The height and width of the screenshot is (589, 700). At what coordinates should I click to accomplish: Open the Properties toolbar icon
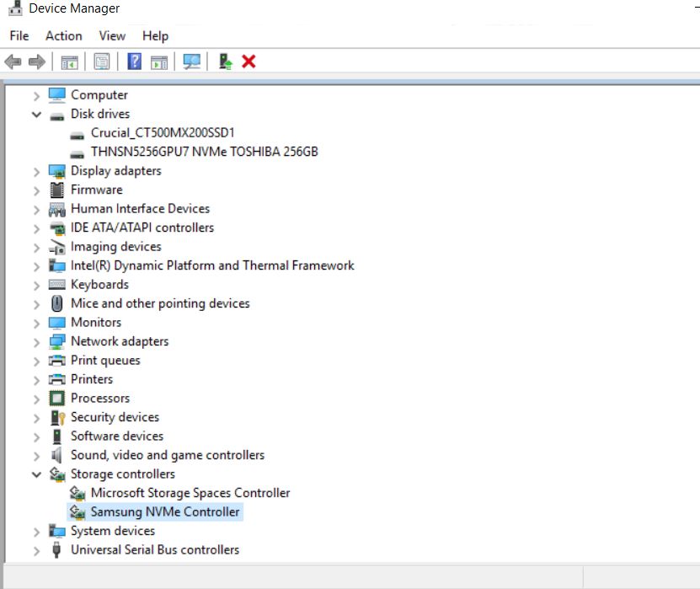pos(102,62)
